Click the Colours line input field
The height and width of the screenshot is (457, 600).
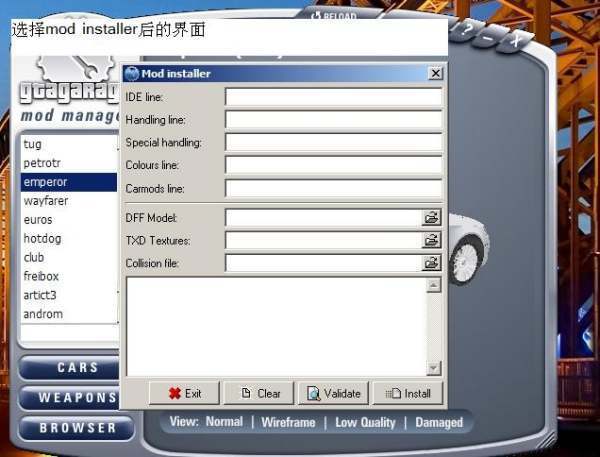pyautogui.click(x=334, y=165)
